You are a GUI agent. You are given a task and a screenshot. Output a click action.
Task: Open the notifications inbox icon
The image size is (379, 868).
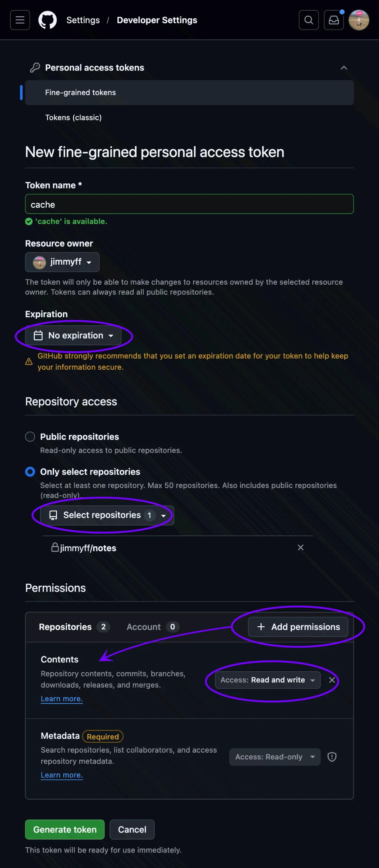[x=333, y=20]
